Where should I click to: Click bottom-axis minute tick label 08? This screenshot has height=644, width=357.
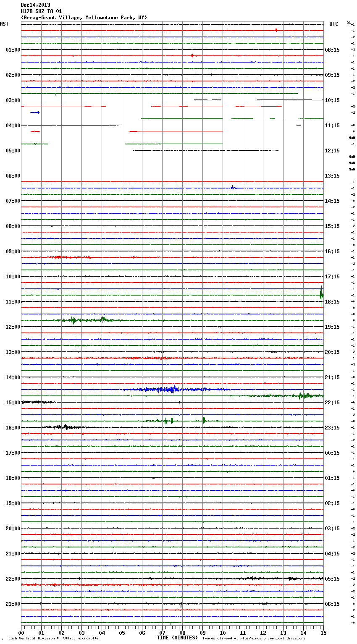point(182,633)
